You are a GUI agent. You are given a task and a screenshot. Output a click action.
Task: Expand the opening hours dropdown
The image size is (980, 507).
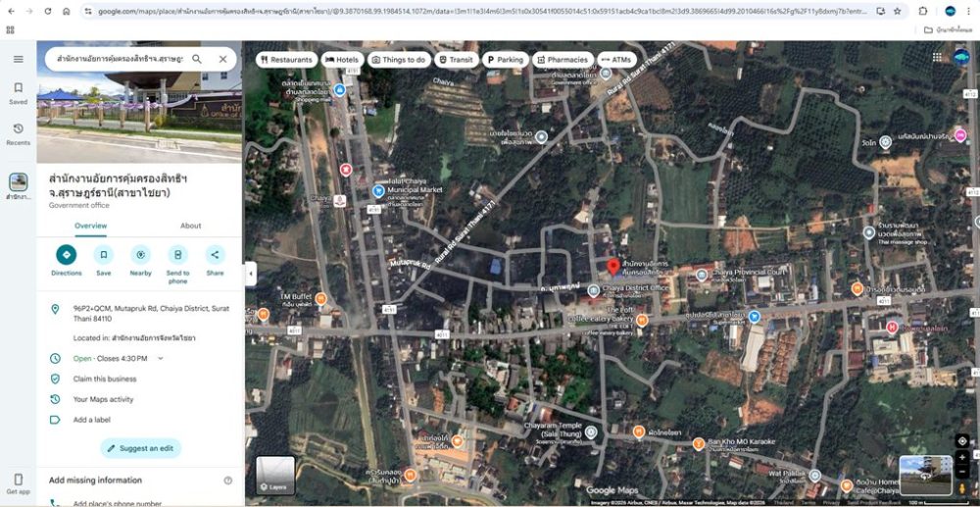[161, 359]
